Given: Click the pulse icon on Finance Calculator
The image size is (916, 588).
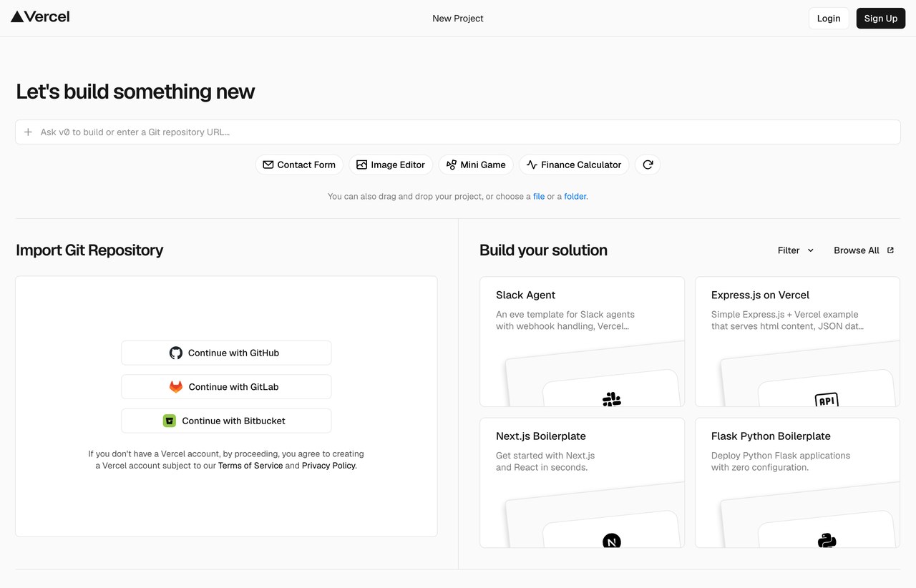Looking at the screenshot, I should point(532,165).
